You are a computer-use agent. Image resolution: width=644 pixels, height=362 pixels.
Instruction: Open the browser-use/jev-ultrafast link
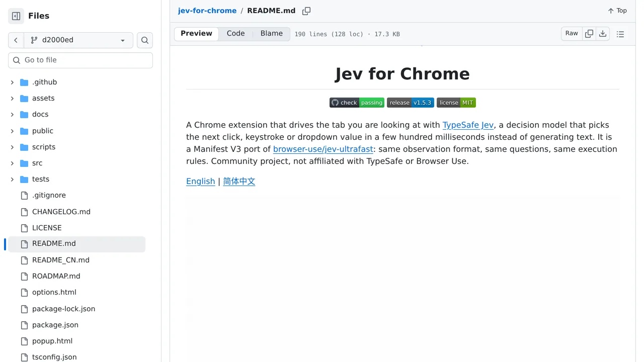(323, 149)
